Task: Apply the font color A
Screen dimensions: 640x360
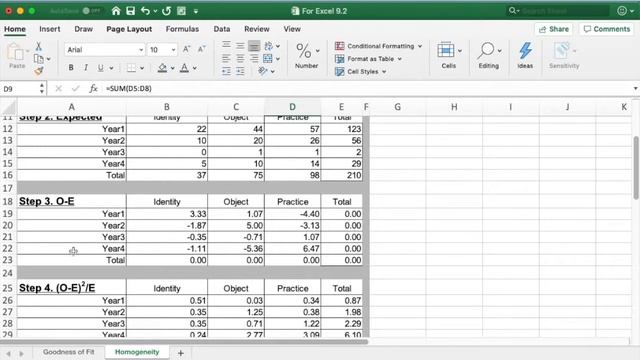Action: coord(184,68)
